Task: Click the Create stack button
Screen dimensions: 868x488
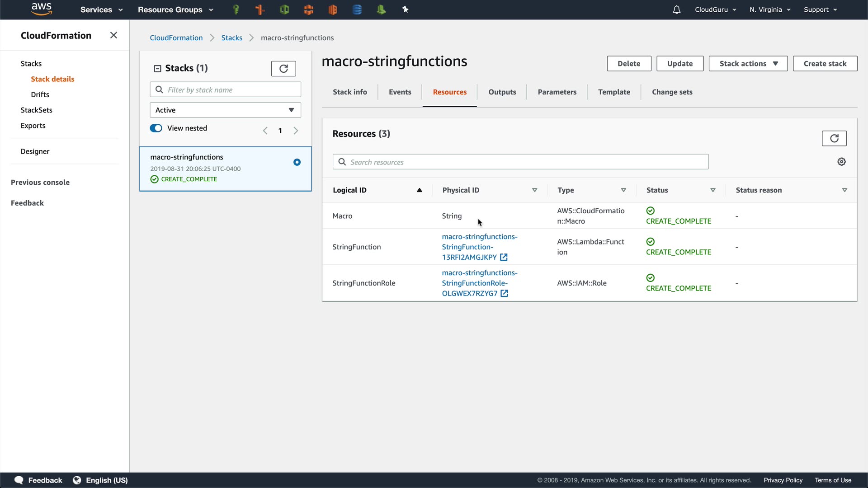Action: tap(825, 64)
